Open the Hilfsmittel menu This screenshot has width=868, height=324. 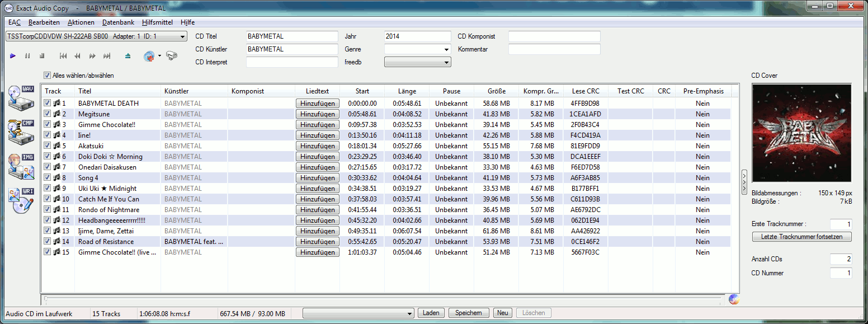click(x=158, y=22)
